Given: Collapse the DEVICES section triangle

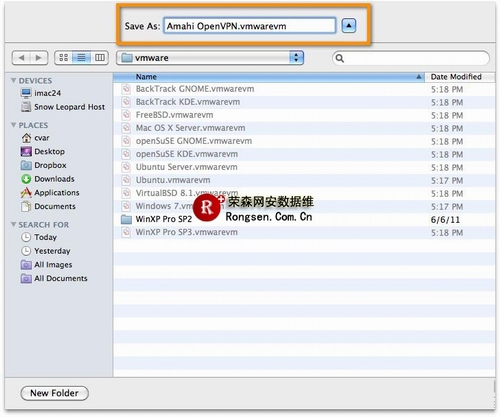Looking at the screenshot, I should point(13,80).
